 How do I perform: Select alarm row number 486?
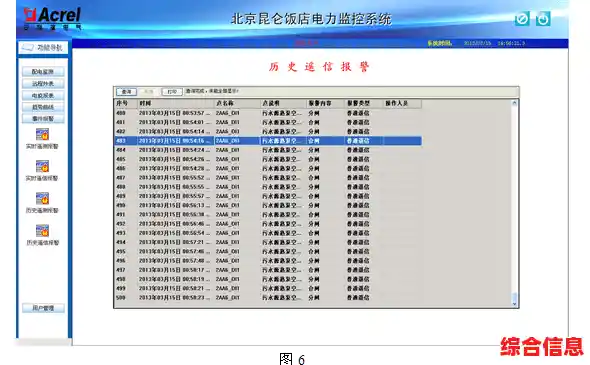[268, 168]
